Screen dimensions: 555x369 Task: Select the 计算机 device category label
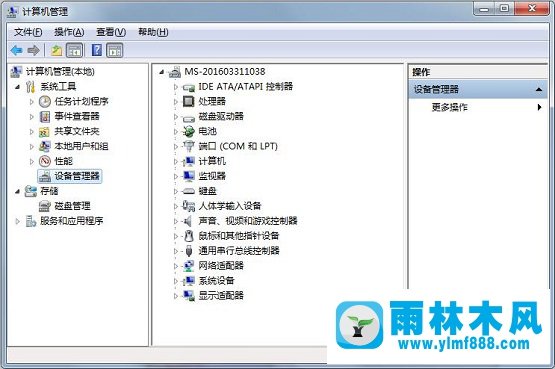click(x=212, y=161)
